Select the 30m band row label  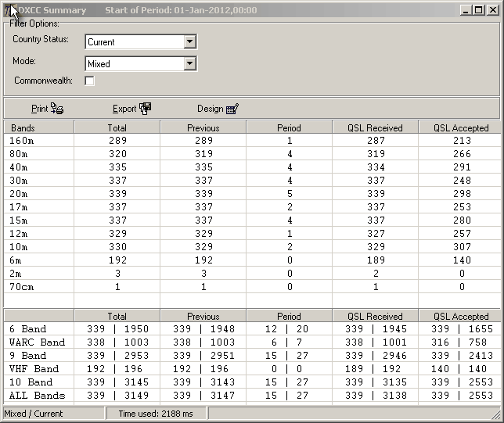click(18, 181)
